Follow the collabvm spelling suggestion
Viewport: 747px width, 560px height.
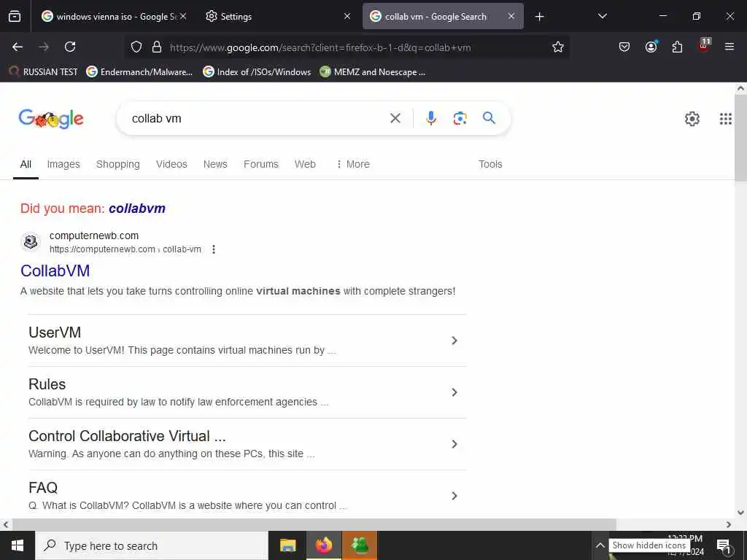(x=136, y=208)
